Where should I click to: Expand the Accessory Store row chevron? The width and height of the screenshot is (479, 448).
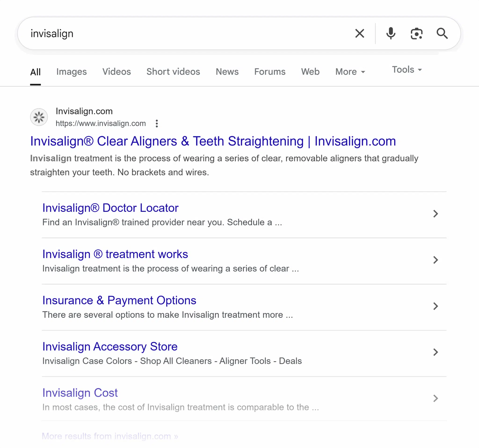pyautogui.click(x=435, y=352)
